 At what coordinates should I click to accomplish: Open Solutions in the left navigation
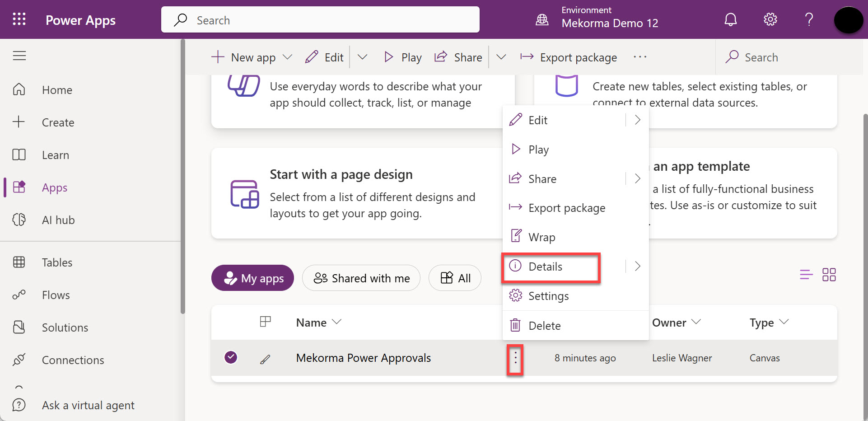[65, 327]
